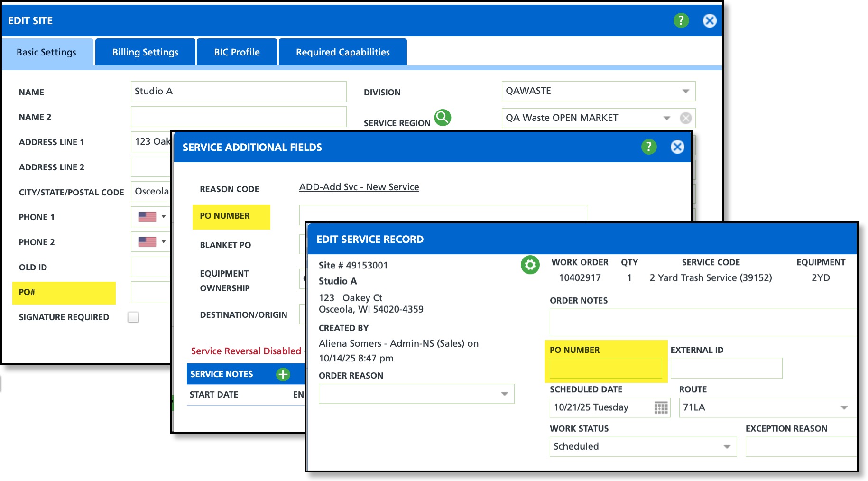Open the Required Capabilities tab

[x=343, y=52]
